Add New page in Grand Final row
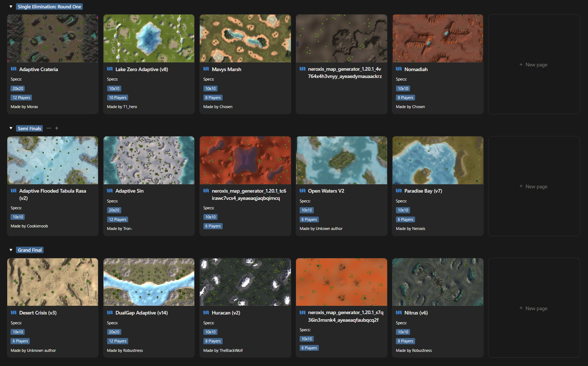 (534, 308)
